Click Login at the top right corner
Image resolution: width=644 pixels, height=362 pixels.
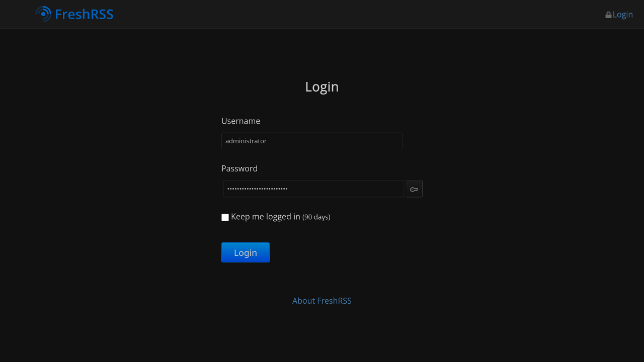click(x=622, y=14)
